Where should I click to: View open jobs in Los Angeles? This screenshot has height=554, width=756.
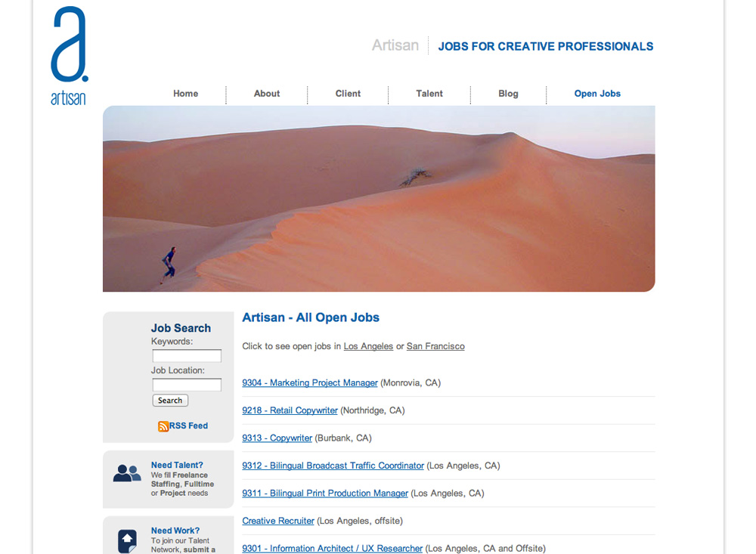tap(368, 346)
